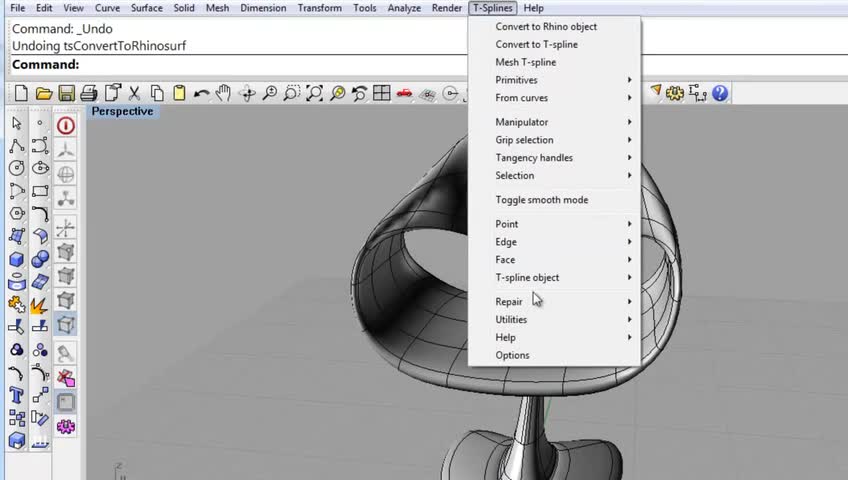Viewport: 848px width, 480px height.
Task: Click the Zoom Window icon
Action: [292, 93]
